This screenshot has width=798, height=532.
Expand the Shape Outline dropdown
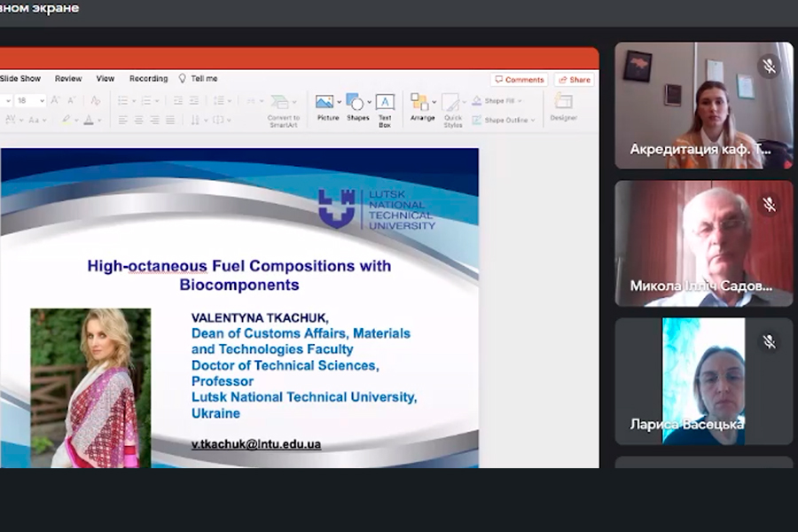[533, 120]
